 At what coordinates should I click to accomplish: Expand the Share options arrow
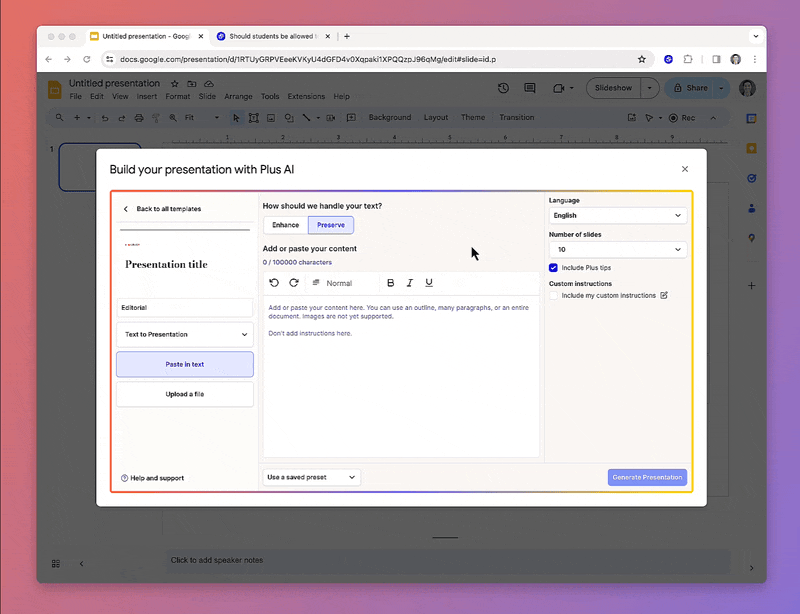pos(721,88)
